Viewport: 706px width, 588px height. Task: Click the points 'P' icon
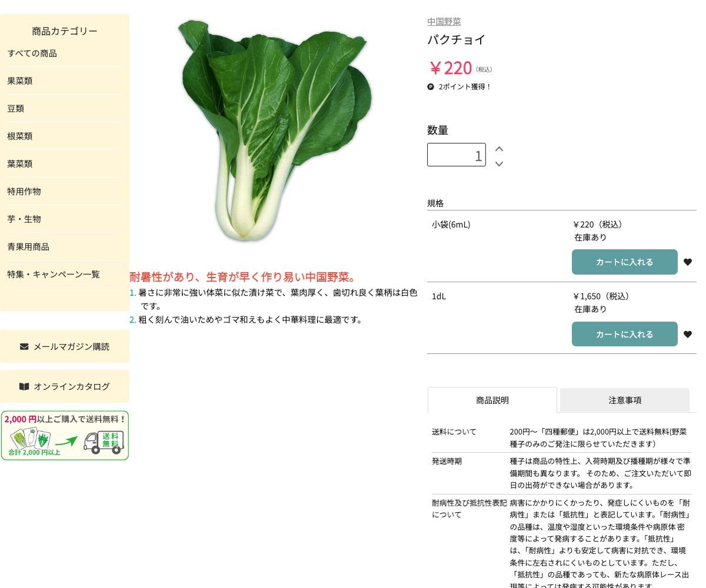431,87
